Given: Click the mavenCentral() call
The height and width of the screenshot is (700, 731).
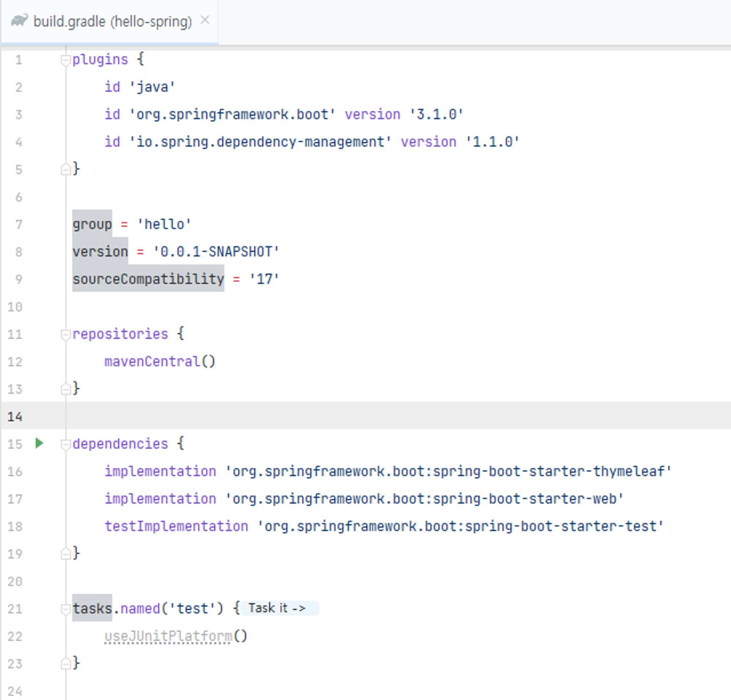Looking at the screenshot, I should coord(160,362).
